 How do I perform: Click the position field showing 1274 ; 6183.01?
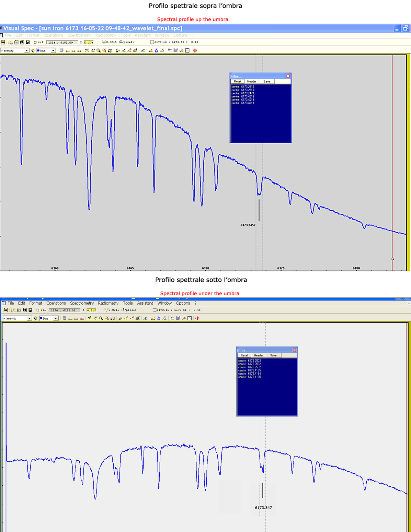64,310
